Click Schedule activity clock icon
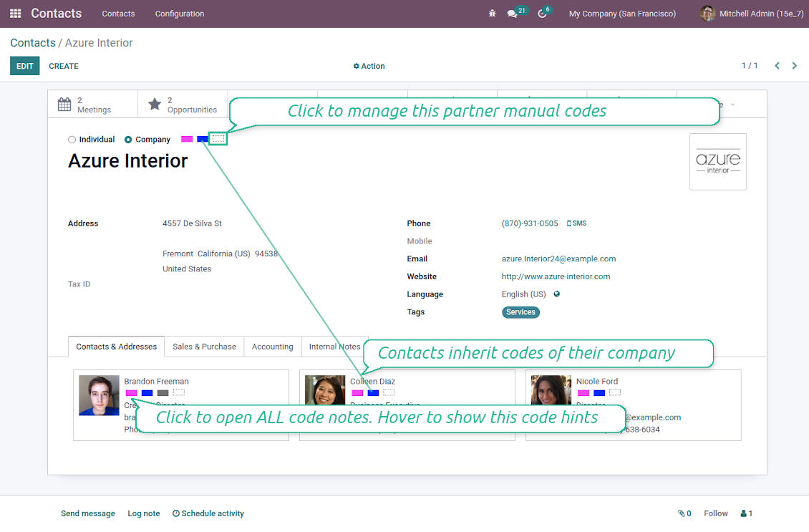 tap(176, 513)
